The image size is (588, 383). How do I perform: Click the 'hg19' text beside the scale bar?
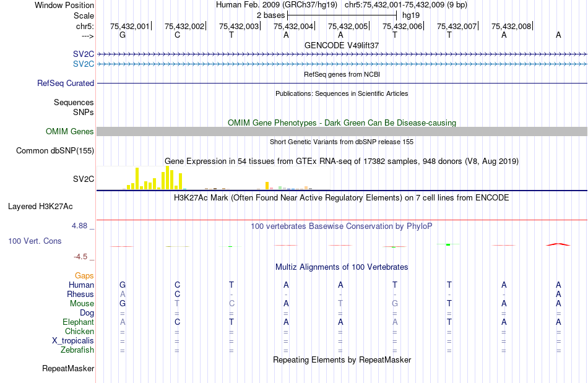pos(410,15)
